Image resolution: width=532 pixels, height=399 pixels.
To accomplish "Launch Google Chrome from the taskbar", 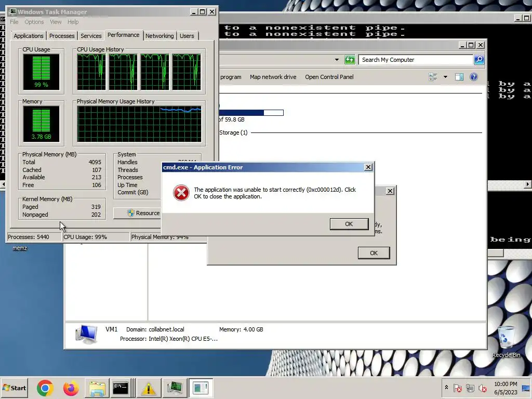I will click(45, 388).
